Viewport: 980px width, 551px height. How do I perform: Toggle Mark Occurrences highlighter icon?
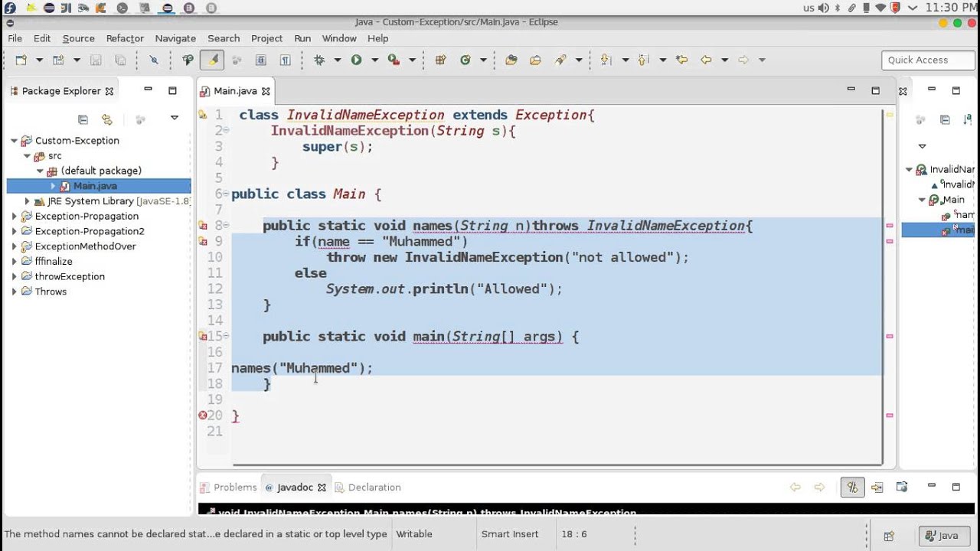(212, 60)
